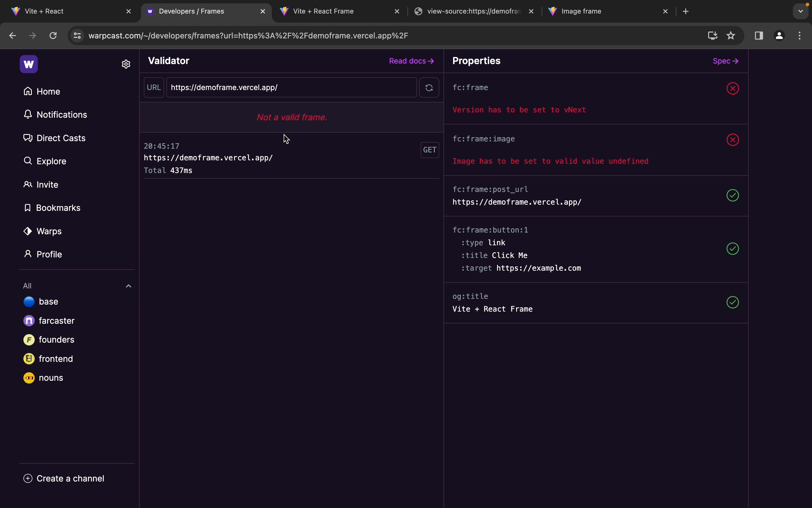The image size is (812, 508).
Task: Go back with browser back arrow
Action: (13, 36)
